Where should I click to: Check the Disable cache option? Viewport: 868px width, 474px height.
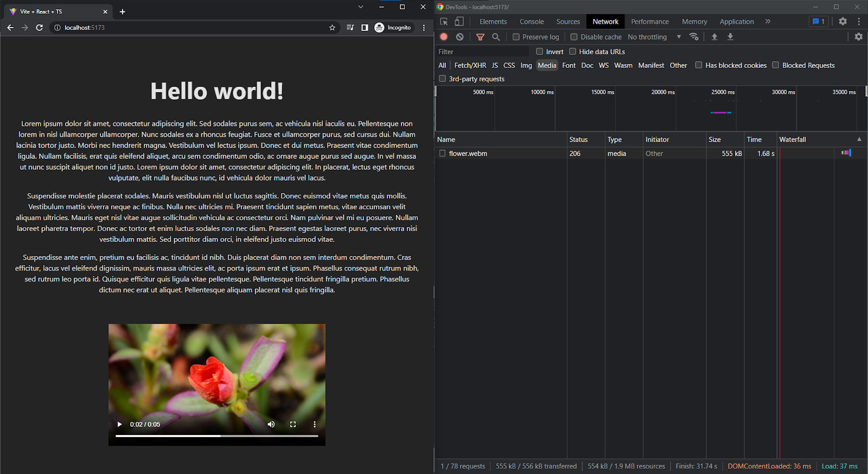(x=574, y=37)
